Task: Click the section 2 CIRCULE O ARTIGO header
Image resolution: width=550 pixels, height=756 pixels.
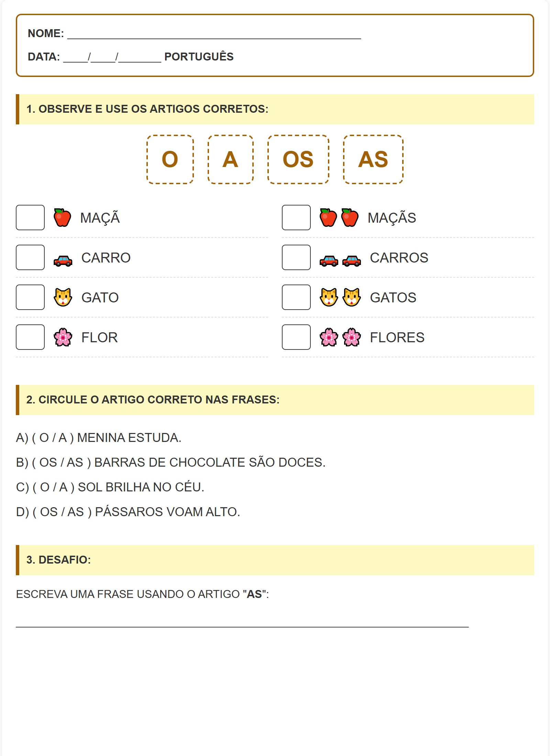Action: (x=153, y=400)
